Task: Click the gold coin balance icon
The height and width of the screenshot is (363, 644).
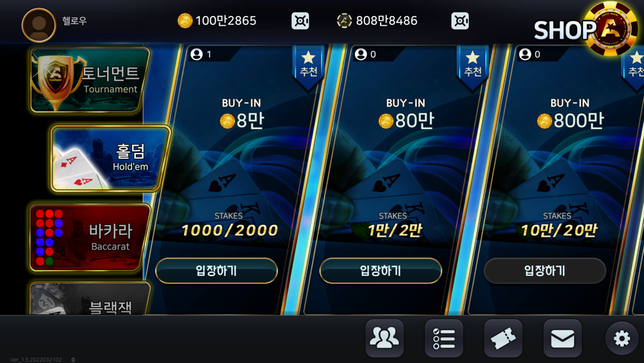Action: point(185,21)
